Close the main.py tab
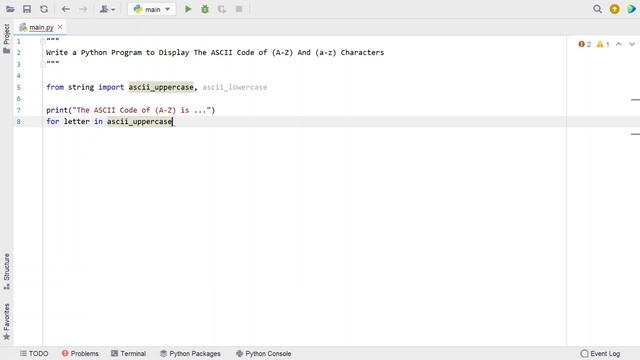640x360 pixels. (60, 27)
